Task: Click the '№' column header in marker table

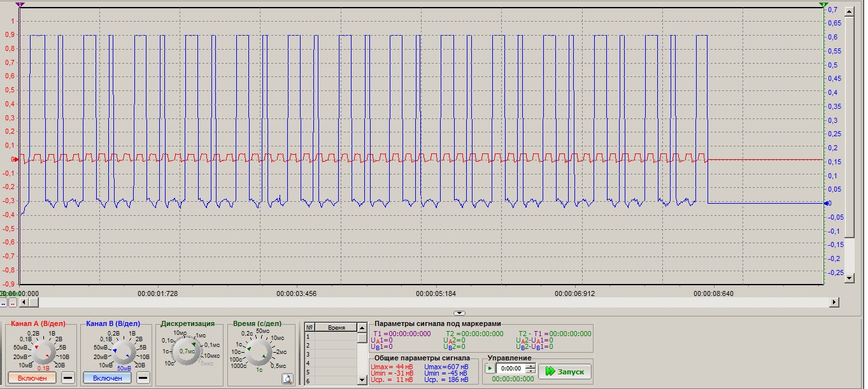Action: click(309, 327)
